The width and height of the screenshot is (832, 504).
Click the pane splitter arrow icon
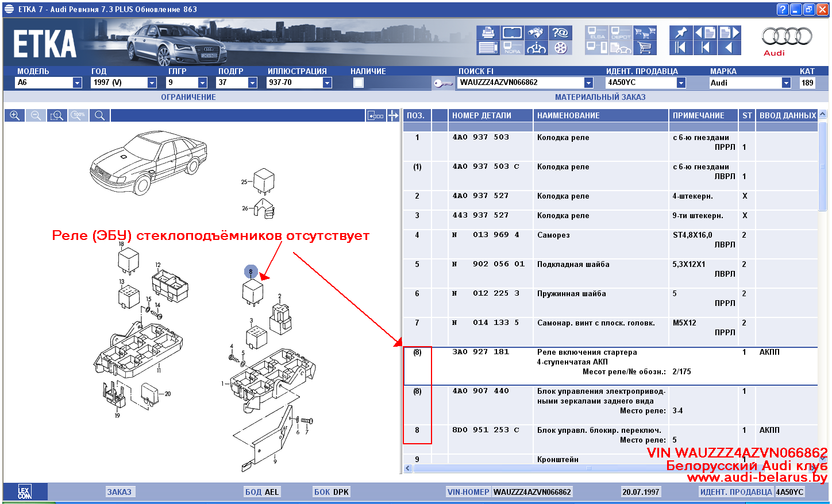pos(393,115)
